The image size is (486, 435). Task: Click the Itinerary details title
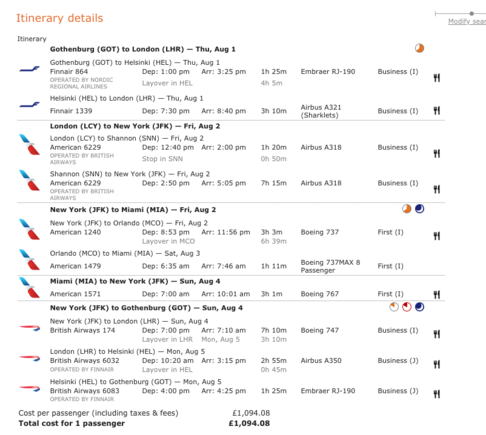coord(60,18)
